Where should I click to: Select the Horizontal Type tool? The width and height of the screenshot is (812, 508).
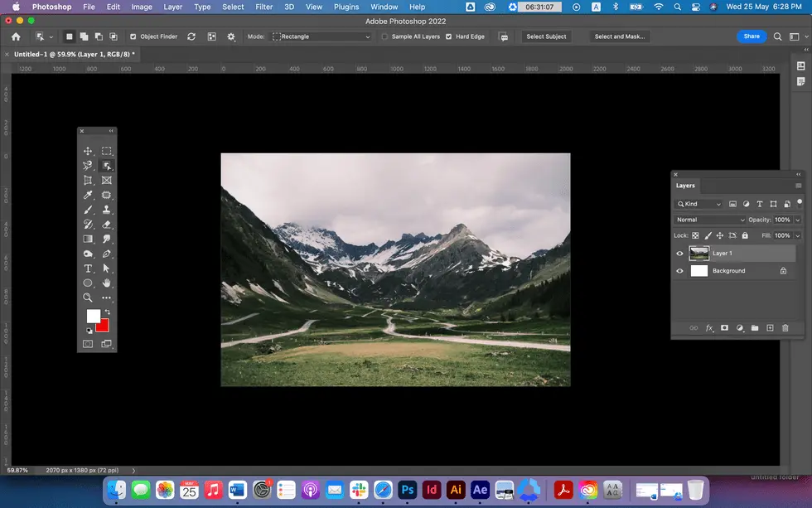(87, 268)
